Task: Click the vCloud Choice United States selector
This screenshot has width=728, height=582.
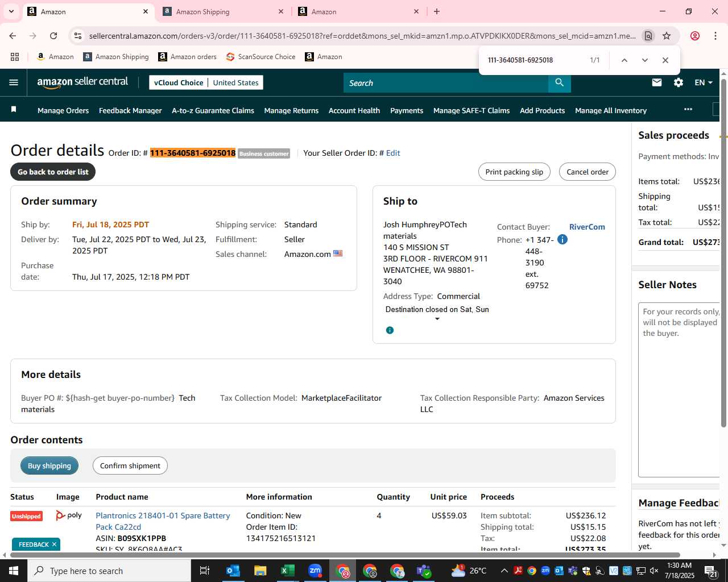Action: click(x=206, y=82)
